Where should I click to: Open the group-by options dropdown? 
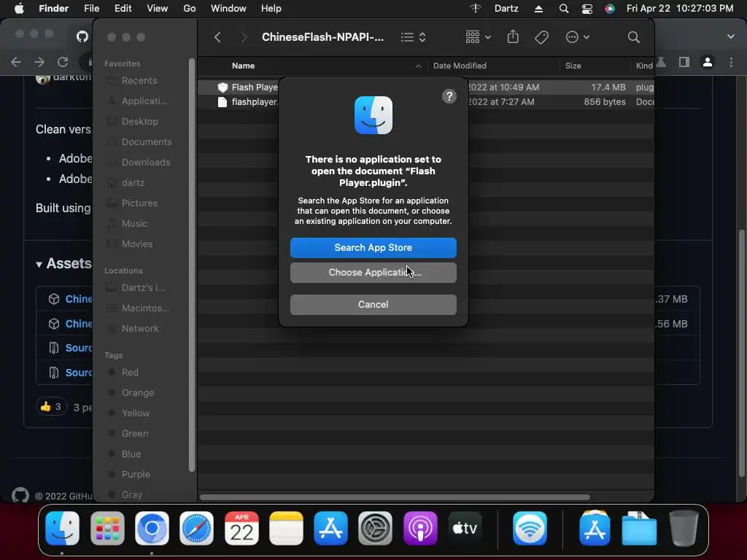pos(478,37)
